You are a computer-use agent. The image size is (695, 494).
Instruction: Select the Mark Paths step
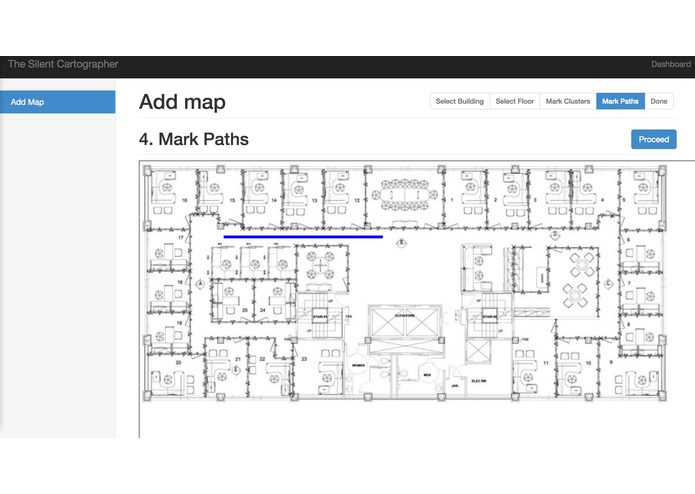coord(620,101)
